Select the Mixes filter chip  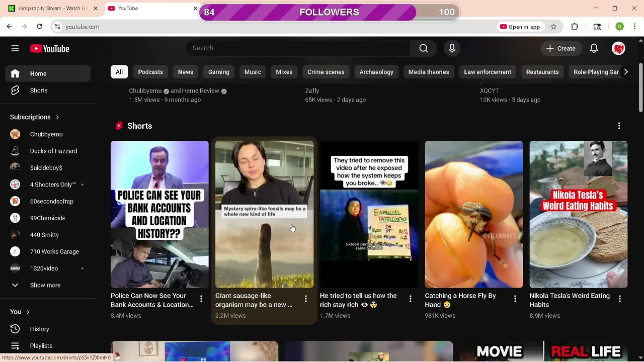[284, 72]
